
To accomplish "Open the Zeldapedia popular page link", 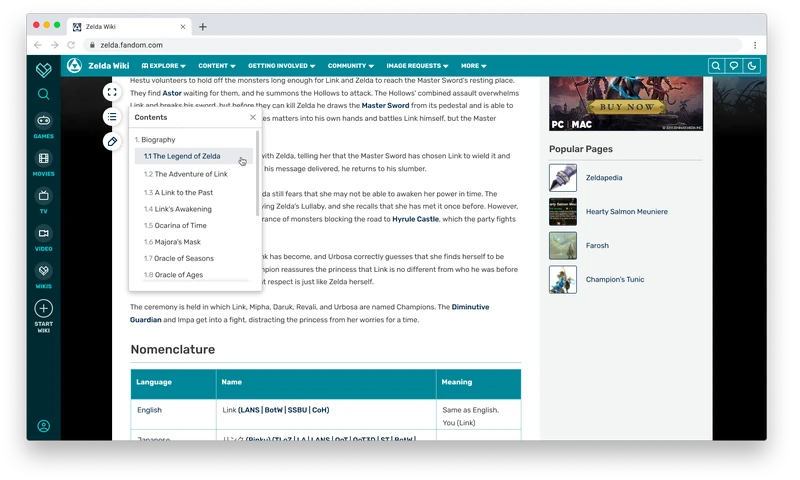I will click(604, 178).
